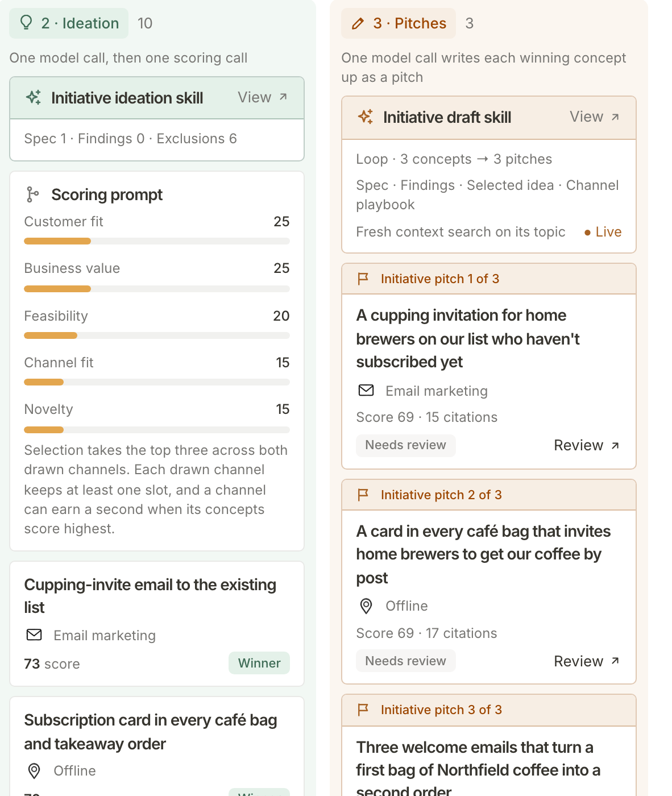Image resolution: width=672 pixels, height=796 pixels.
Task: Click the branch icon next to Scoring prompt
Action: (x=32, y=194)
